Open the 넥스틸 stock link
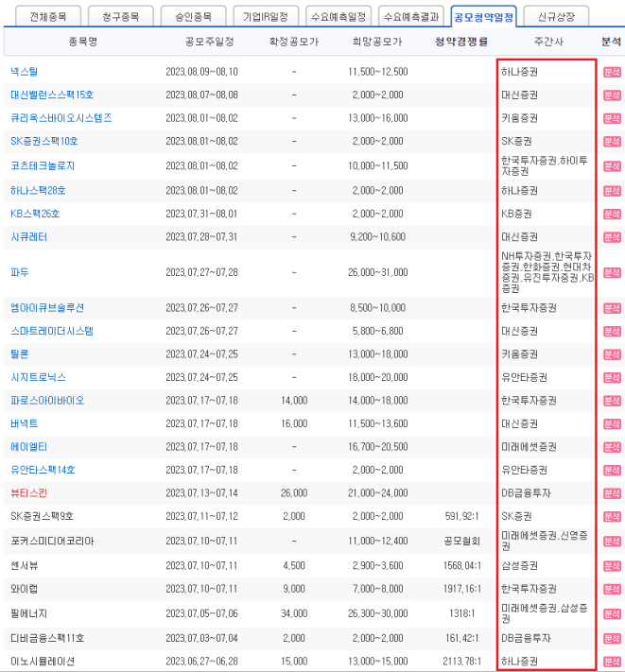Viewport: 625px width, 672px height. pyautogui.click(x=24, y=72)
